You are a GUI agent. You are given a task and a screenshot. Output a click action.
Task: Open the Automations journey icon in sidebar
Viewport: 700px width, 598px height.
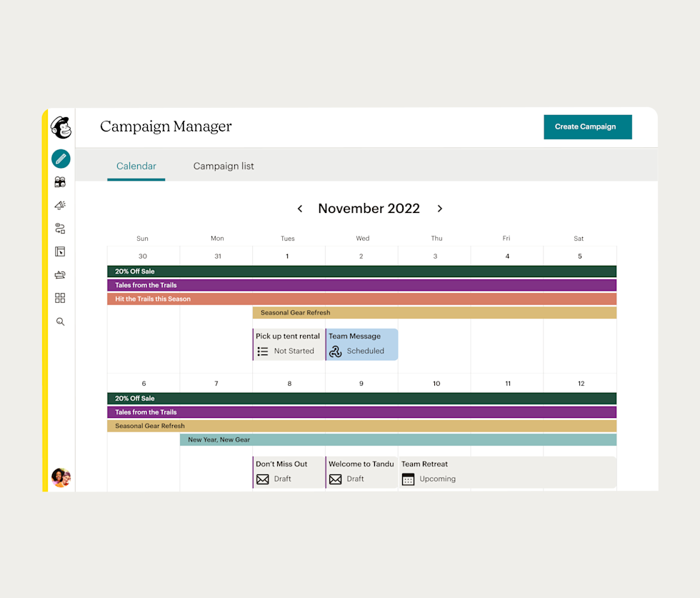click(60, 229)
